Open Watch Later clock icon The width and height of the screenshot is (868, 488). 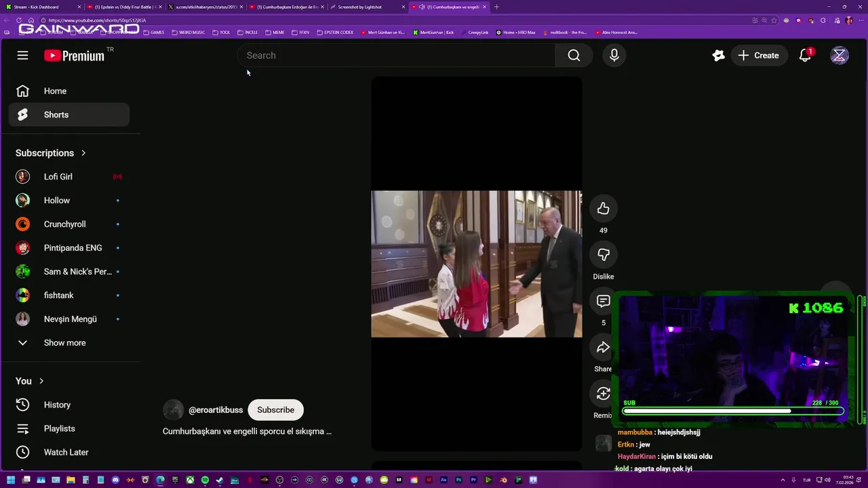(22, 452)
